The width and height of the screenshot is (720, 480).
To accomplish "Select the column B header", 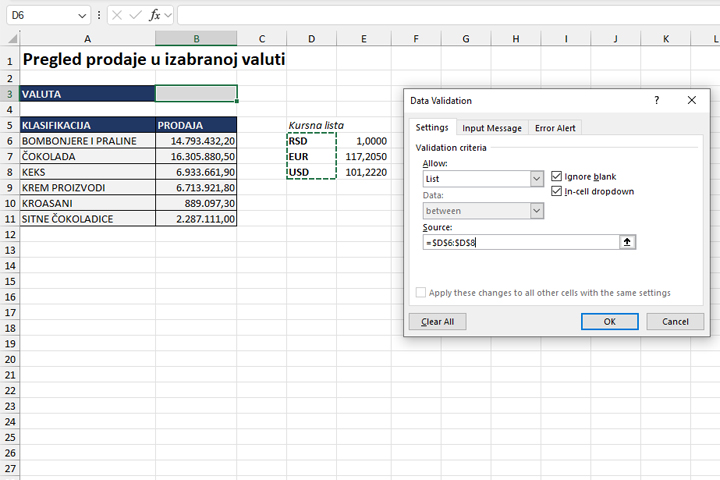I will pyautogui.click(x=196, y=39).
